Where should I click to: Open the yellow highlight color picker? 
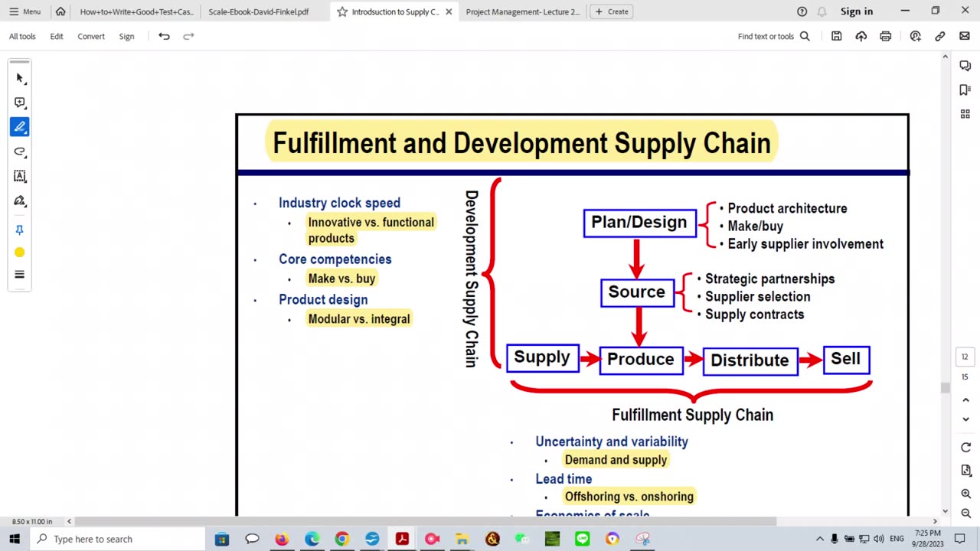pyautogui.click(x=20, y=253)
